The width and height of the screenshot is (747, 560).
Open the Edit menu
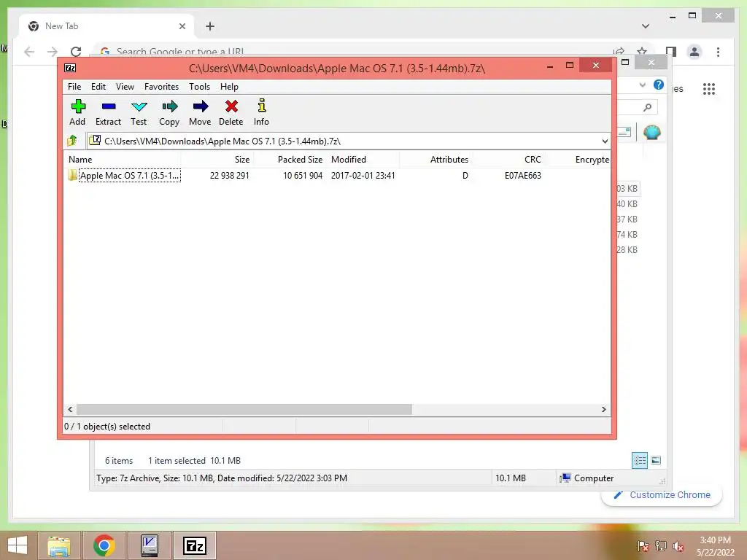pyautogui.click(x=98, y=87)
